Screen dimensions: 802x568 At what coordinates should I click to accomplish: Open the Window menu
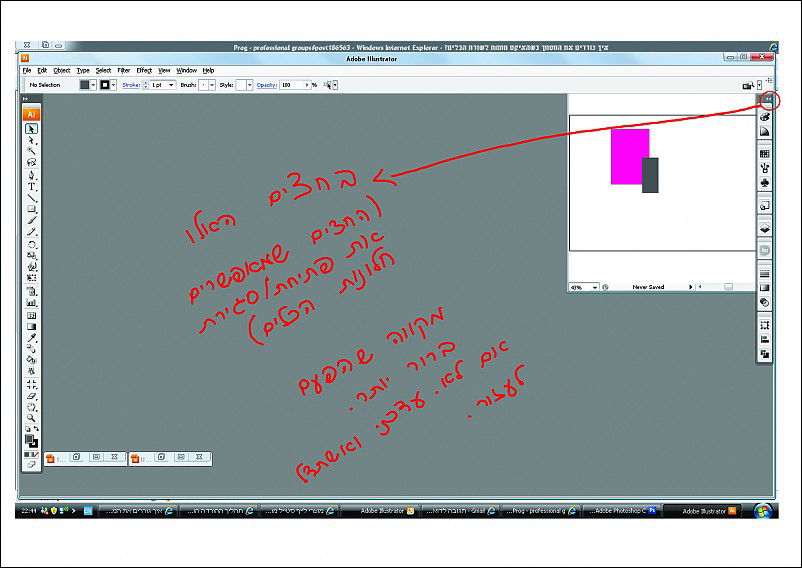(187, 71)
